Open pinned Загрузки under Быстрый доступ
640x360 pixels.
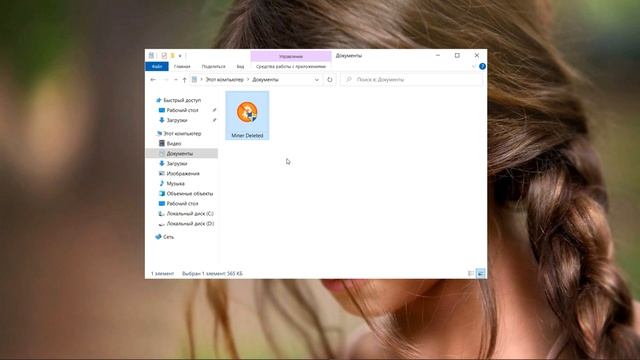pyautogui.click(x=177, y=120)
